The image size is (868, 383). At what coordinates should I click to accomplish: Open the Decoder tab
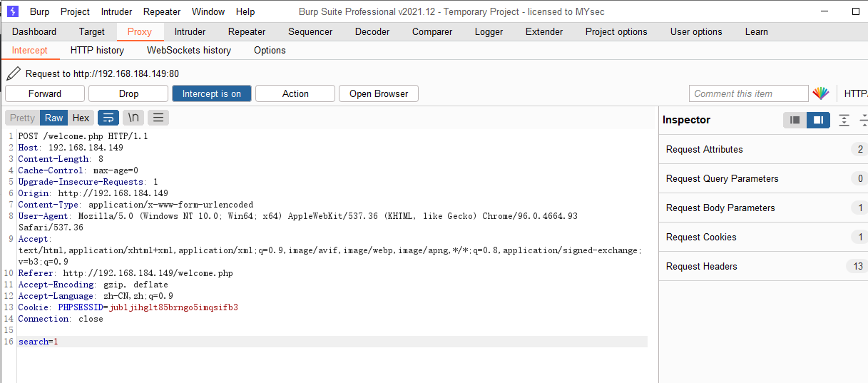pos(372,31)
